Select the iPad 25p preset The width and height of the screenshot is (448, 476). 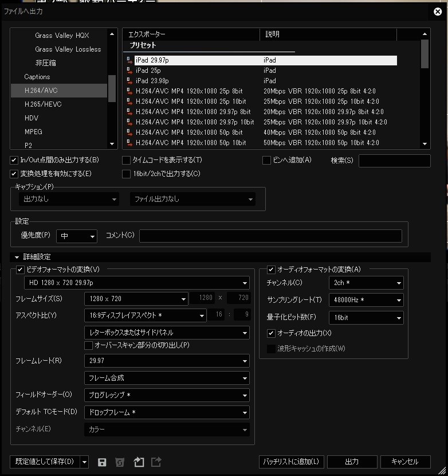pos(265,71)
